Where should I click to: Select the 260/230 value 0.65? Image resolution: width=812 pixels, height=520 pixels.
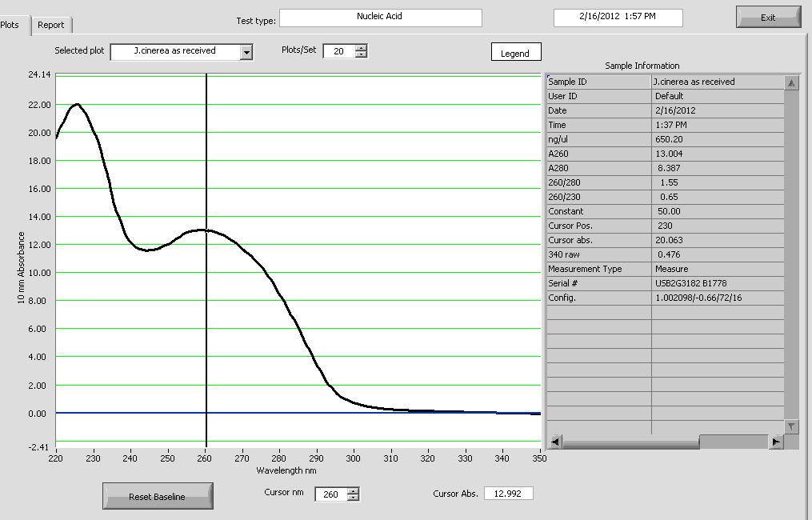(718, 198)
